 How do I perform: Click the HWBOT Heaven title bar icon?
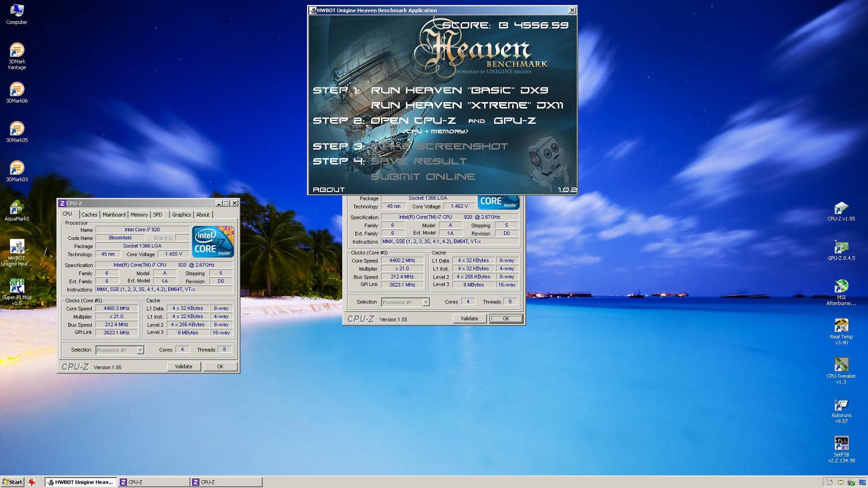312,10
